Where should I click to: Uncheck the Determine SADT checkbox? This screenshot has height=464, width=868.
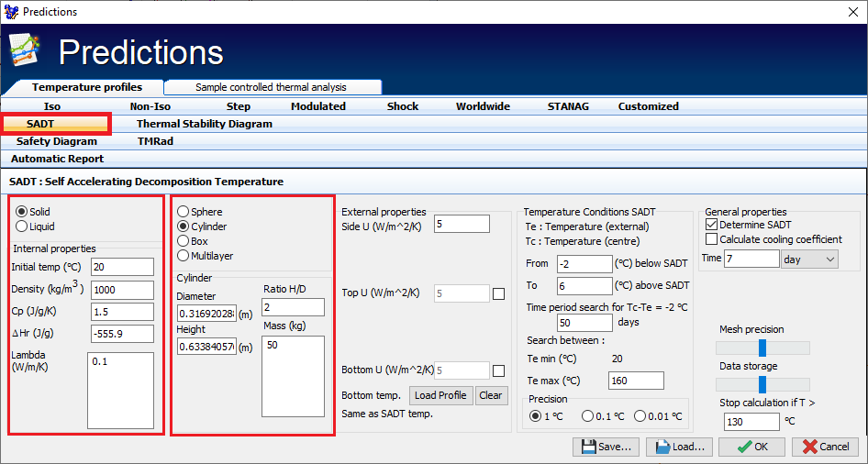tap(712, 225)
